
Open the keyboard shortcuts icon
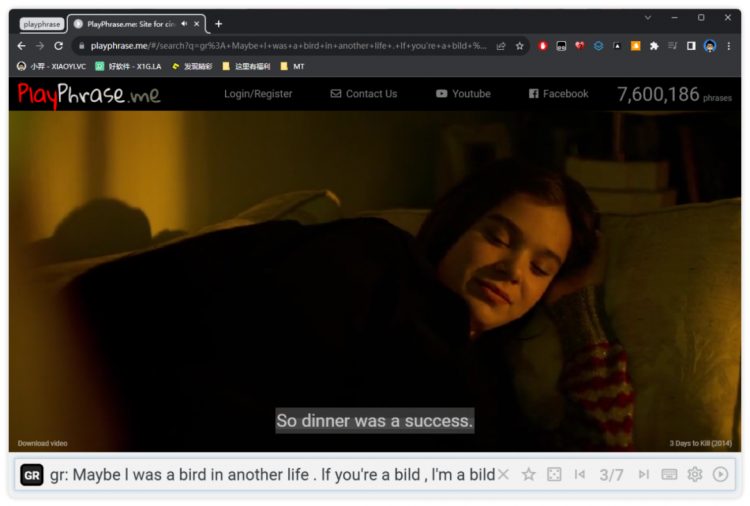coord(669,474)
